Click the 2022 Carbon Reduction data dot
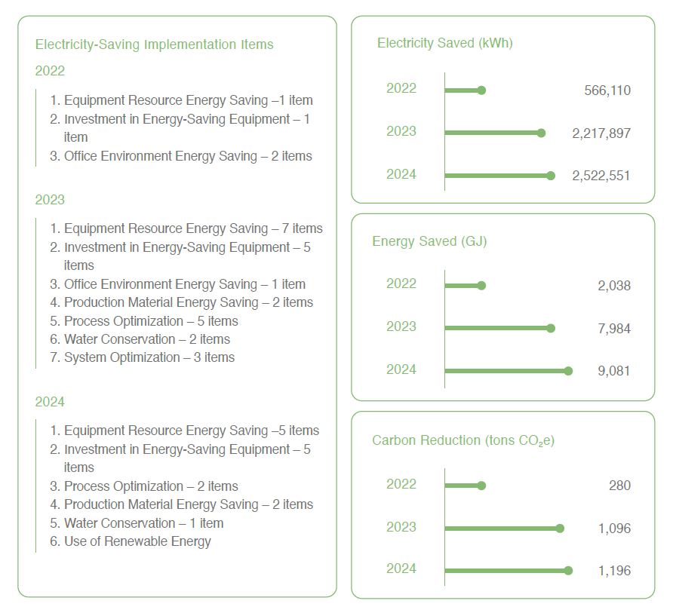673x616 pixels. tap(481, 486)
